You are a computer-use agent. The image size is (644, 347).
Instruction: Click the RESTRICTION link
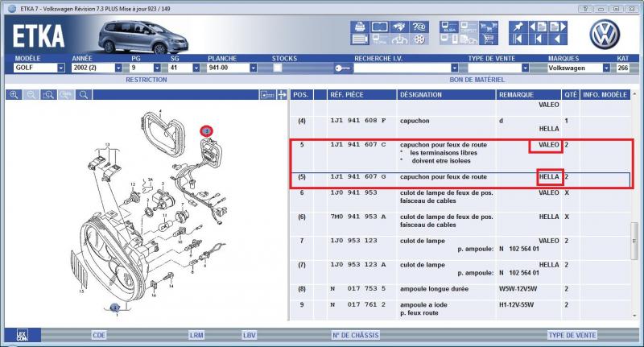(x=147, y=80)
